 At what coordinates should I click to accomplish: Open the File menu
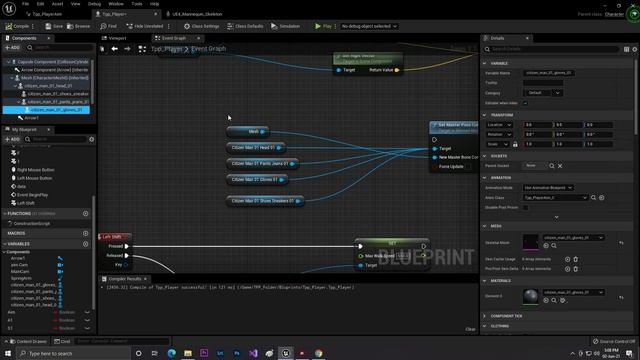[x=25, y=4]
